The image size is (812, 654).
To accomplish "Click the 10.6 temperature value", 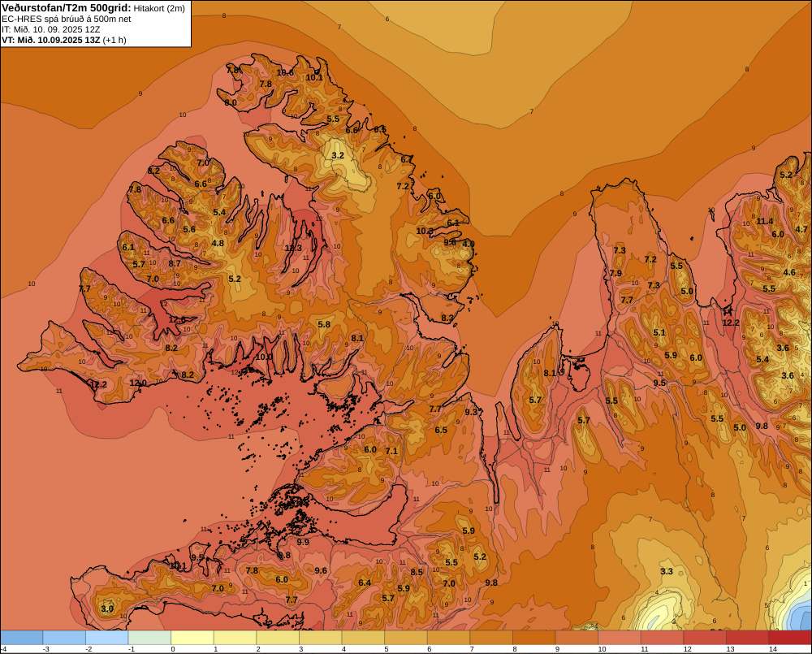I will click(285, 72).
